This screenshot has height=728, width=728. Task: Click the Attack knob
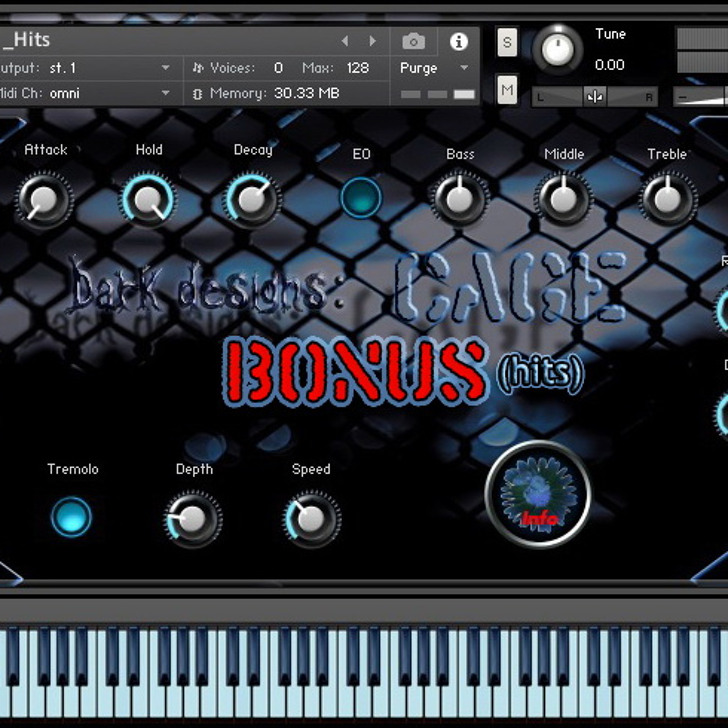click(44, 199)
